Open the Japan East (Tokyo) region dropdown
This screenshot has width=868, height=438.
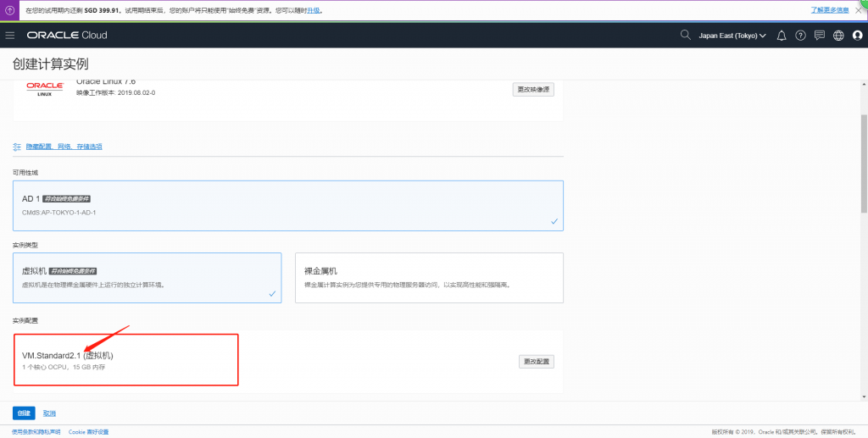(x=732, y=36)
